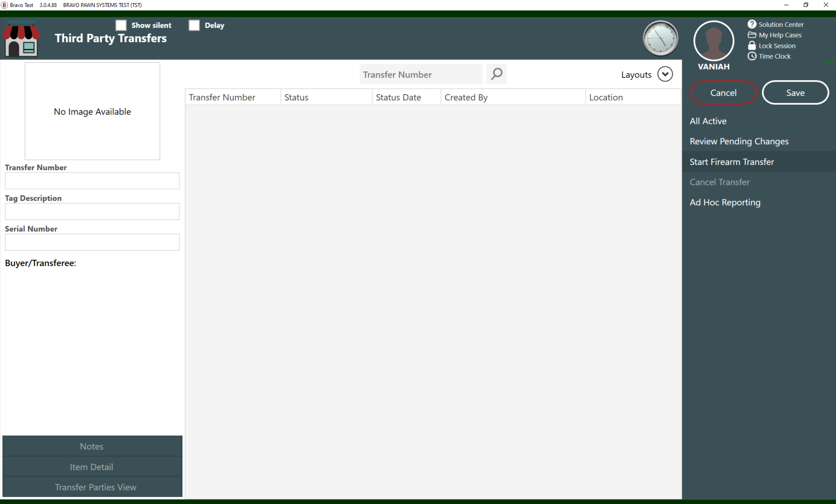
Task: Select All Active in side menu
Action: [x=708, y=121]
